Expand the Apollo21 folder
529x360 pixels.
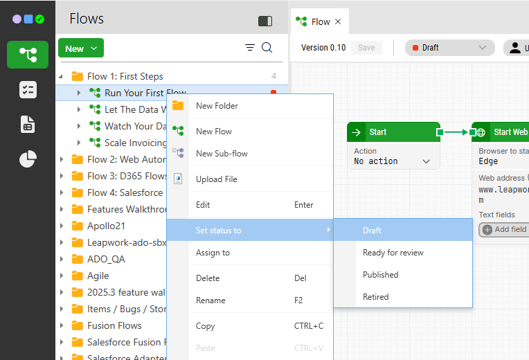coord(61,226)
